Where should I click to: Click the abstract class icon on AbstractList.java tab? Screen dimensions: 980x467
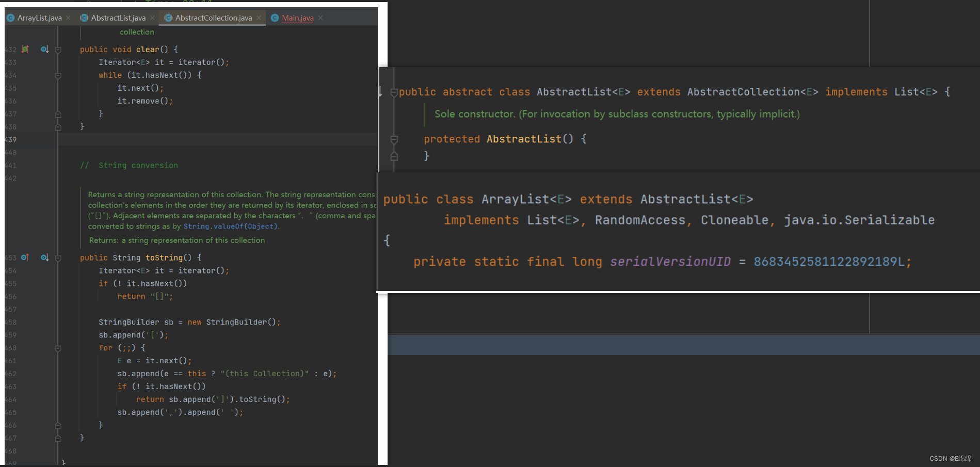[x=83, y=18]
